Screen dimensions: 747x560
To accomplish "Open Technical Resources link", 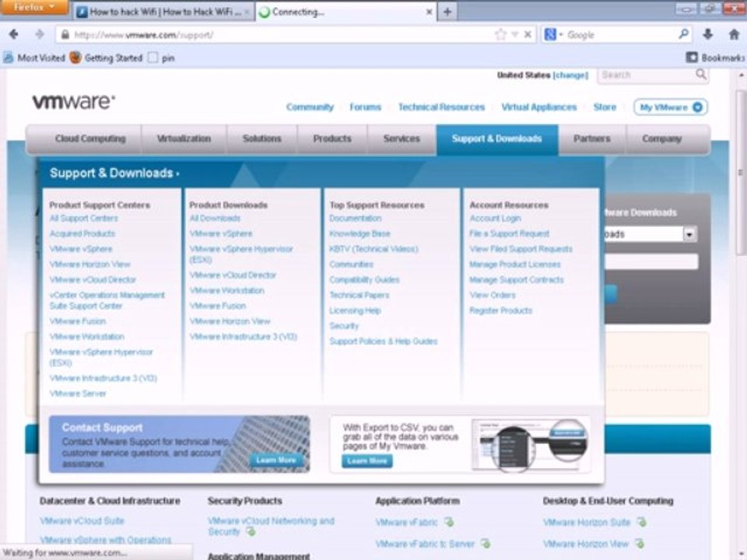I will click(x=441, y=107).
